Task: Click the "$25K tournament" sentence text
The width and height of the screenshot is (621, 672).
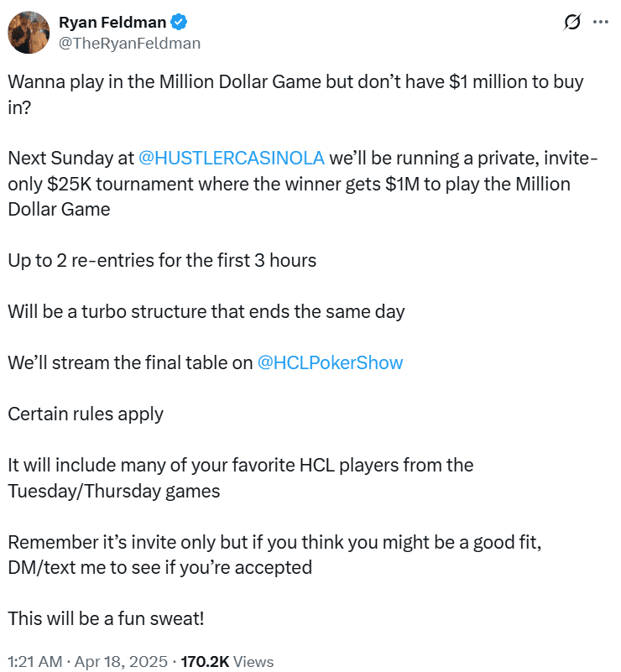Action: point(252,184)
